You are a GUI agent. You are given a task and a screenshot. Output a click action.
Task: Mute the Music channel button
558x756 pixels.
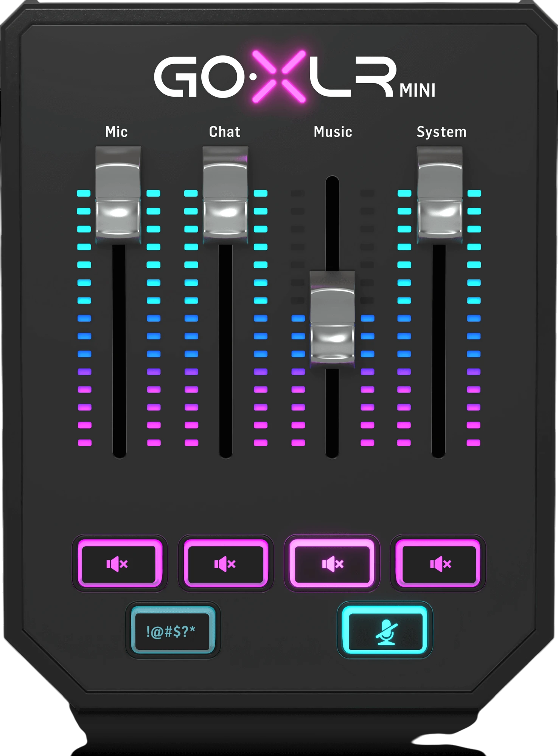click(332, 563)
